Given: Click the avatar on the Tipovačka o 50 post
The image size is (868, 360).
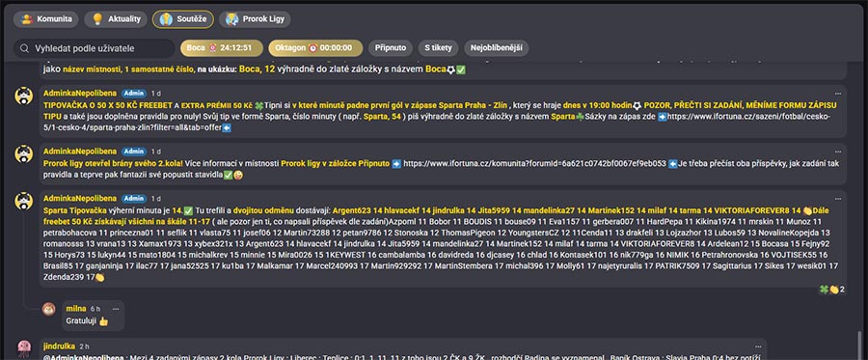Looking at the screenshot, I should 24,96.
